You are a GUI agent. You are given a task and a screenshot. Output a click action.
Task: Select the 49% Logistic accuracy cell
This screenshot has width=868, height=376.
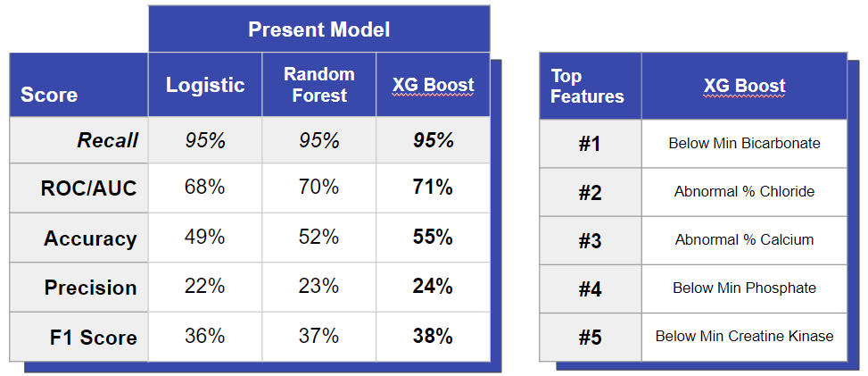point(205,237)
